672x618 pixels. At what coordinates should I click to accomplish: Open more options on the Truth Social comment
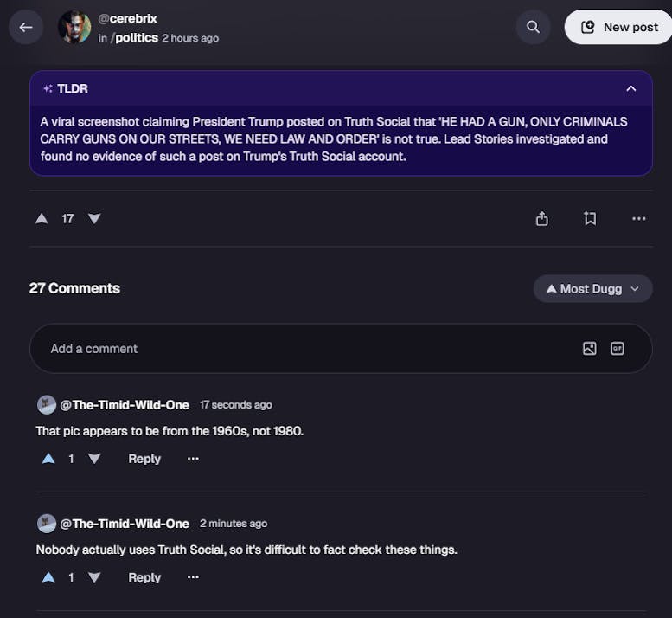coord(193,577)
